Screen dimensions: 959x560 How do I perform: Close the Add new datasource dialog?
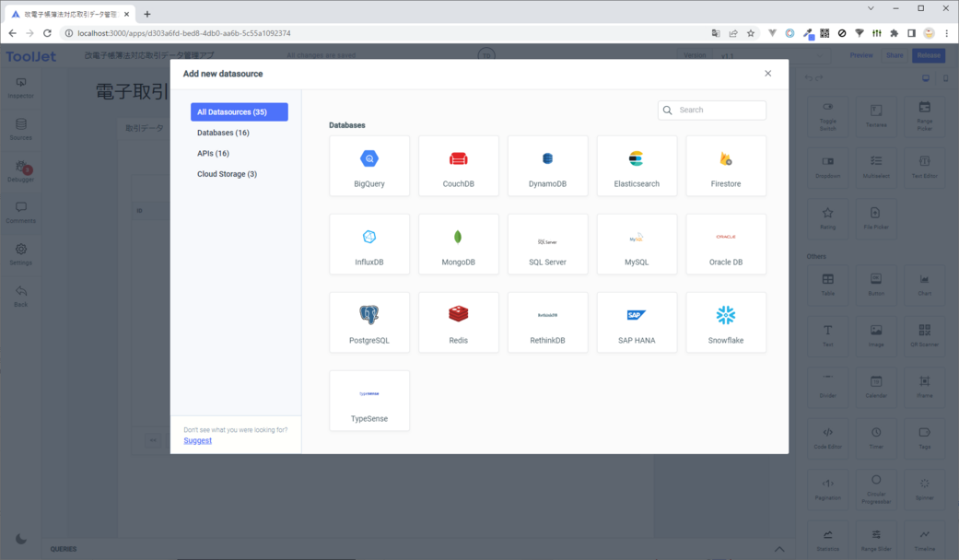pyautogui.click(x=768, y=74)
